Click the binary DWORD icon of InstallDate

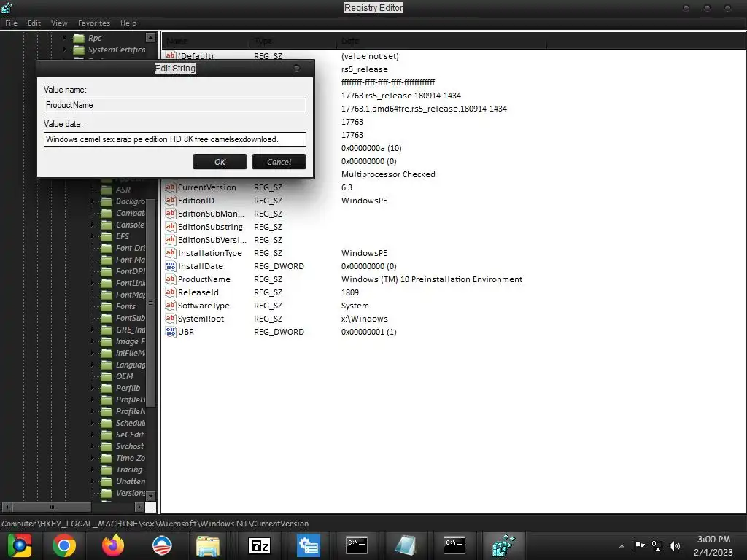(170, 266)
